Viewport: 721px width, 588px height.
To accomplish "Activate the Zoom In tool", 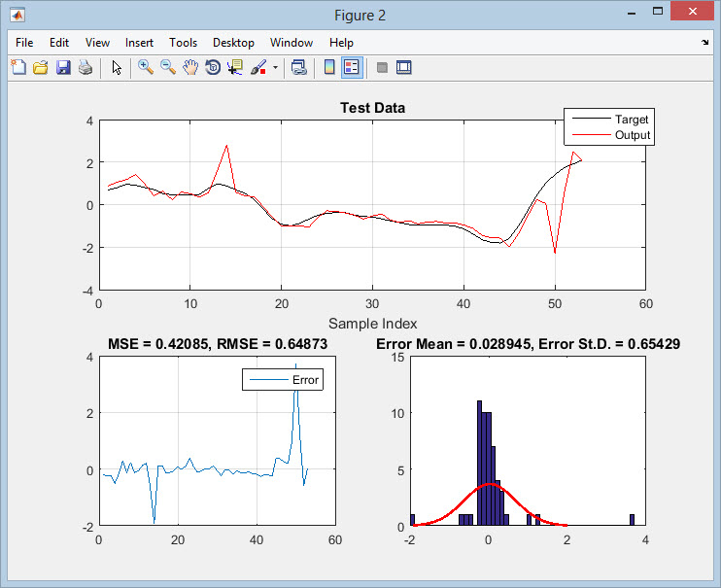I will [146, 68].
